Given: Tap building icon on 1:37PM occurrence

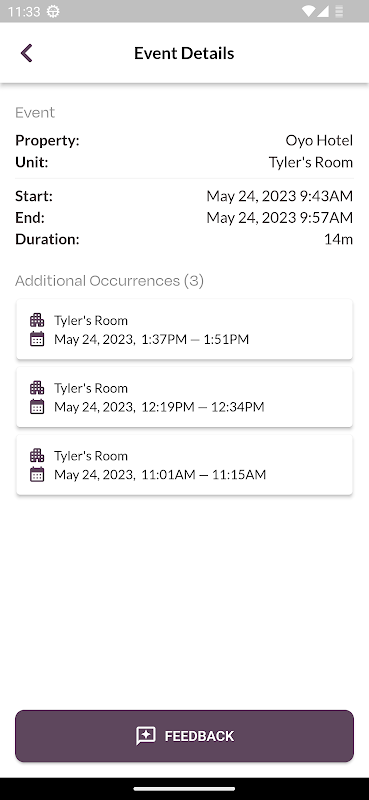Looking at the screenshot, I should [x=37, y=320].
